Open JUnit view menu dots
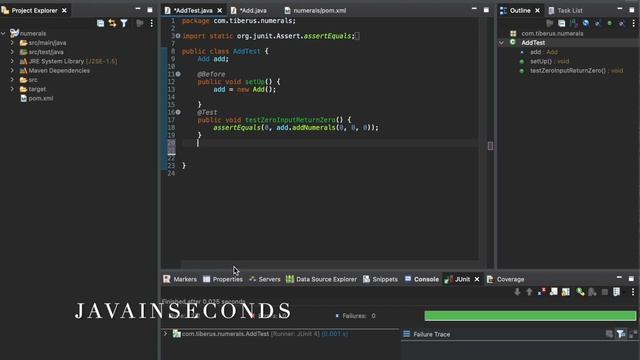 tap(633, 292)
